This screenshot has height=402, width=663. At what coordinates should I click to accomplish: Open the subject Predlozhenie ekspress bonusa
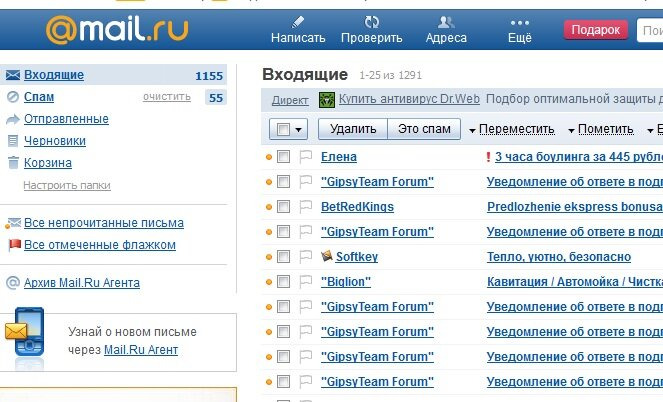pos(575,207)
